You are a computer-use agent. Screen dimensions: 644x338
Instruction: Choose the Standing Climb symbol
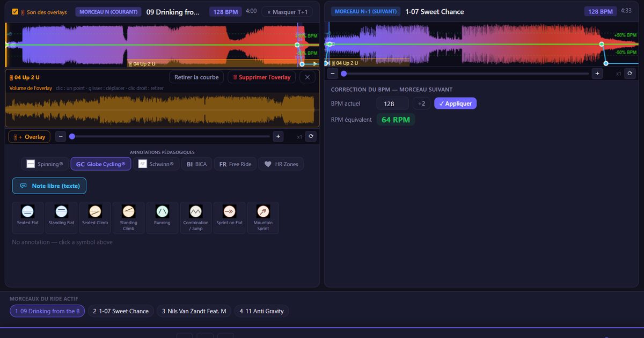[128, 218]
